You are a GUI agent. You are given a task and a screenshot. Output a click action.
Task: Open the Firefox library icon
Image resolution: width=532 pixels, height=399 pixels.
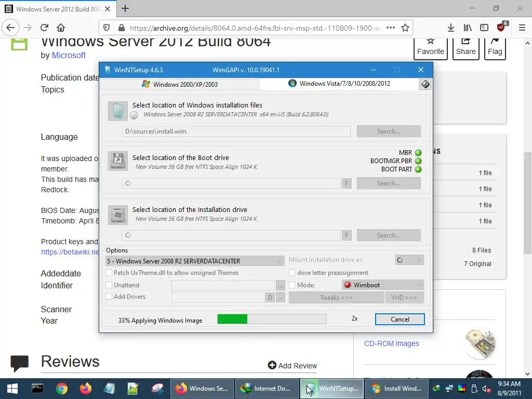click(x=468, y=28)
